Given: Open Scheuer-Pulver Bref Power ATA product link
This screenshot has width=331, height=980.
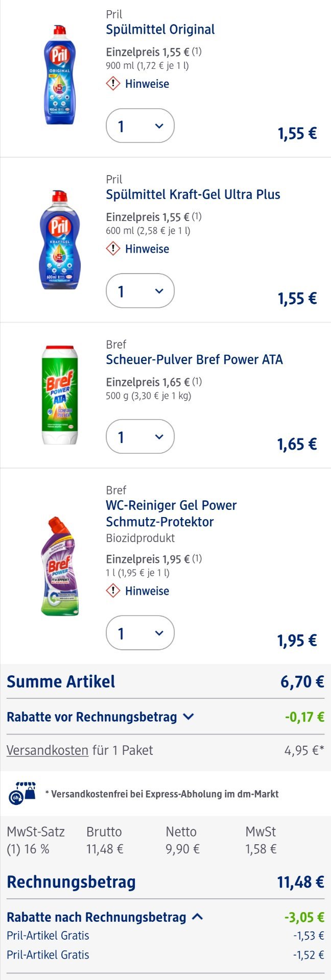Looking at the screenshot, I should click(194, 359).
